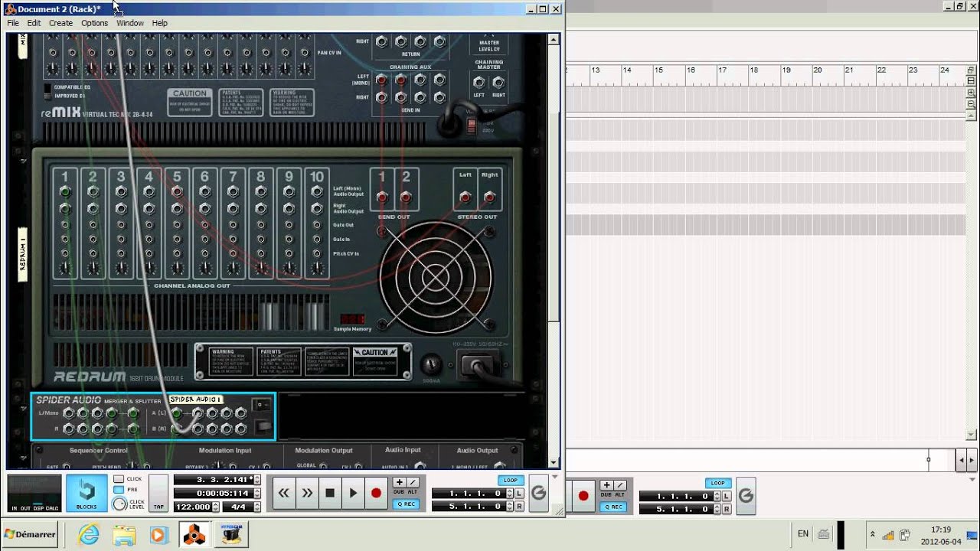Click the HyperCam icon on the taskbar
The height and width of the screenshot is (551, 980).
231,534
